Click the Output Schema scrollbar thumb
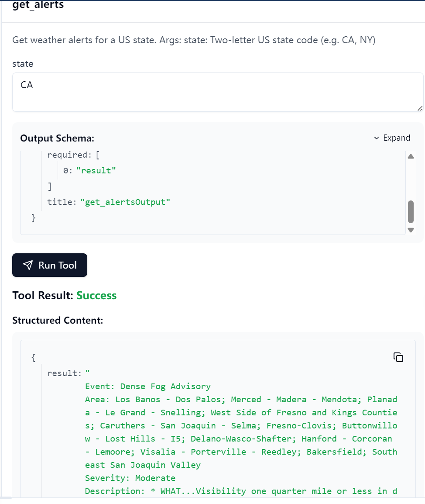 point(411,212)
